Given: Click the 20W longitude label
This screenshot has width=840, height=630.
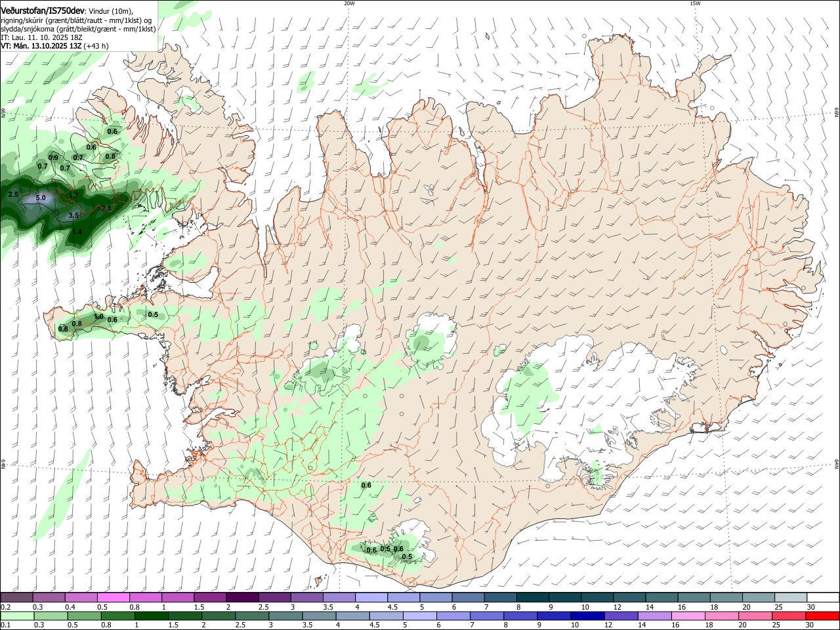Looking at the screenshot, I should click(349, 3).
